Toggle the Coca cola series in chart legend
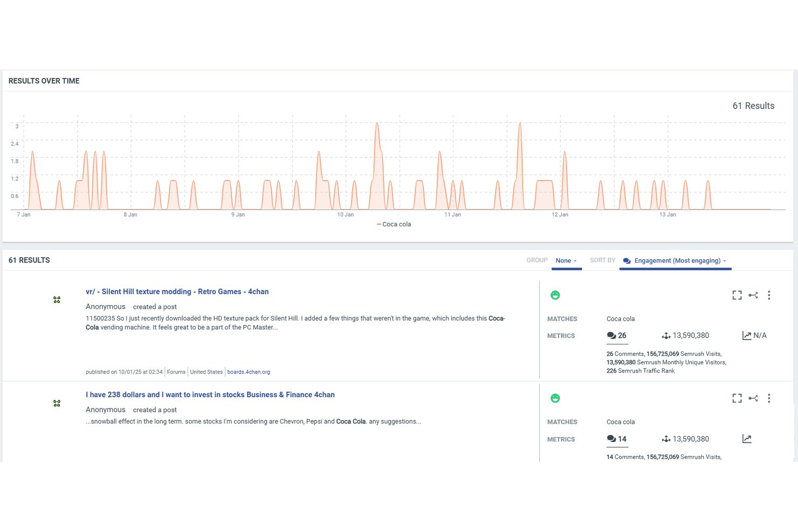The width and height of the screenshot is (798, 532). [x=394, y=224]
